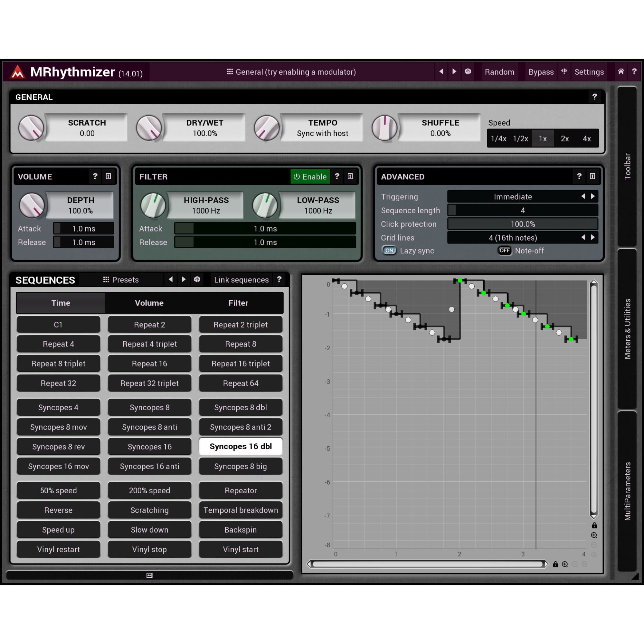Open help for the Advanced panel
Image resolution: width=644 pixels, height=644 pixels.
579,176
